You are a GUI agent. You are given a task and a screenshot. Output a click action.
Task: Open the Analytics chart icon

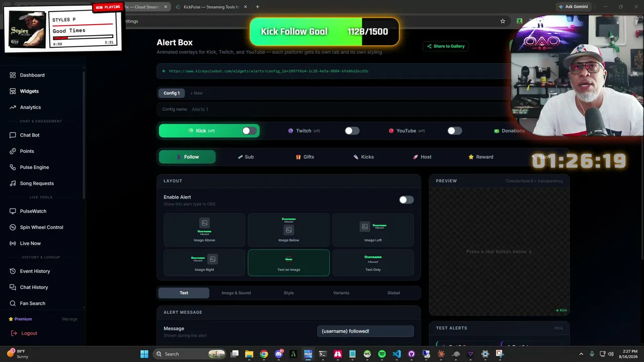pos(13,107)
